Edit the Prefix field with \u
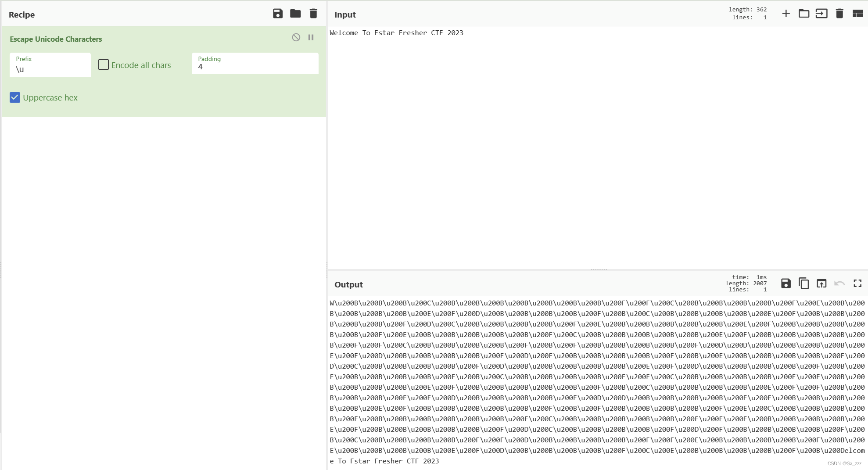The height and width of the screenshot is (470, 868). coord(50,65)
